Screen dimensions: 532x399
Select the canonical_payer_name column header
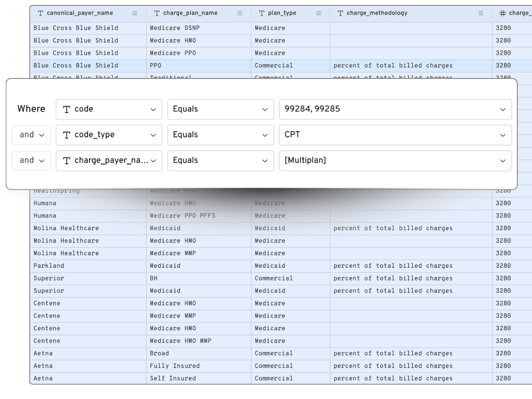coord(88,13)
